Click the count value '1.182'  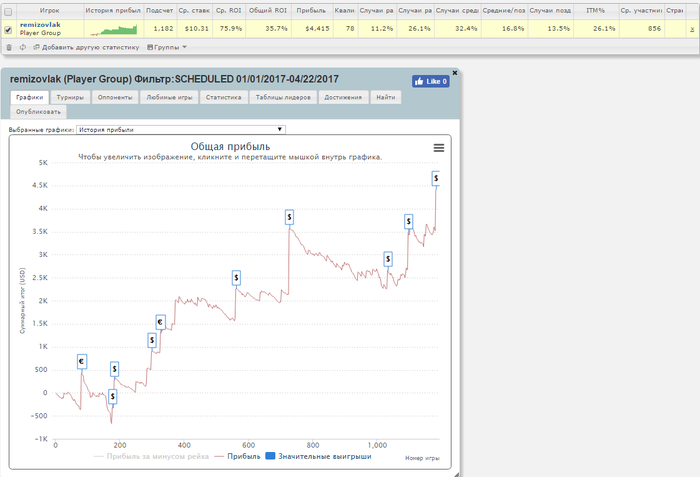tap(163, 29)
